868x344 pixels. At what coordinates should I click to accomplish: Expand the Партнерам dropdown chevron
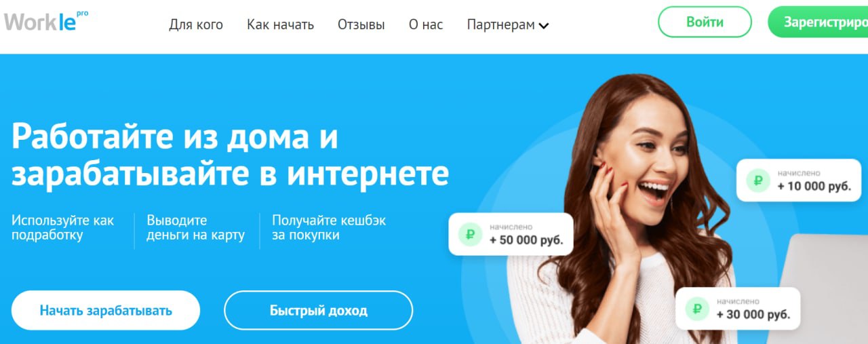(x=544, y=26)
